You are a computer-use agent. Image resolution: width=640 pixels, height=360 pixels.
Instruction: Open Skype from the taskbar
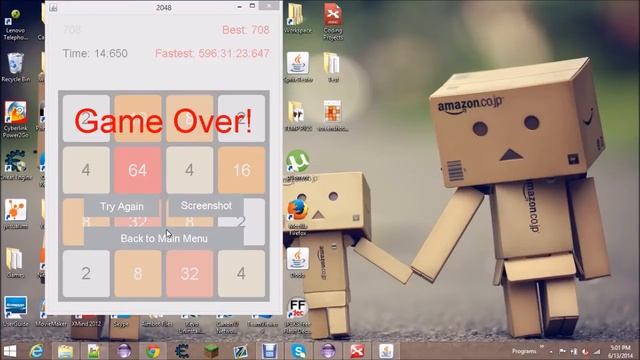pos(299,351)
